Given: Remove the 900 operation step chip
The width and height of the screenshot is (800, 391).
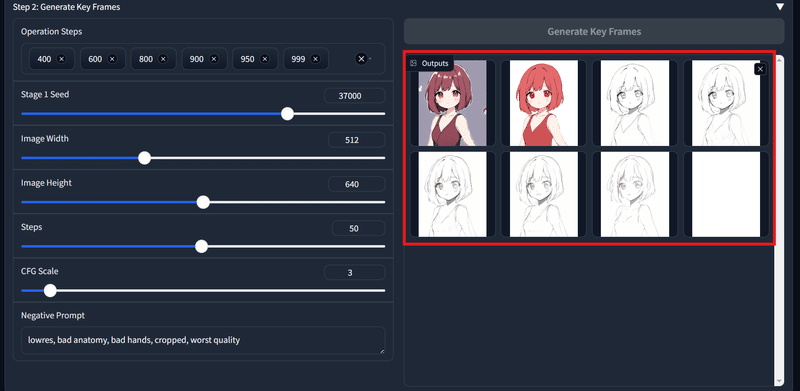Looking at the screenshot, I should [214, 59].
